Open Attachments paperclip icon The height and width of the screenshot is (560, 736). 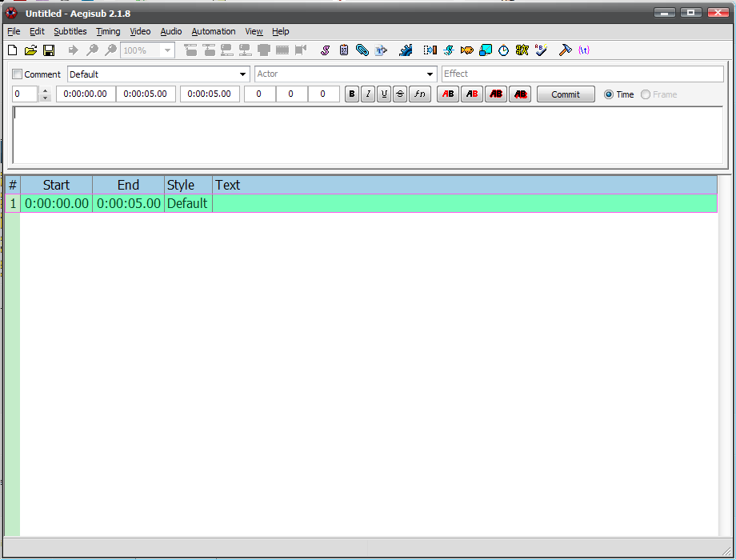click(362, 50)
